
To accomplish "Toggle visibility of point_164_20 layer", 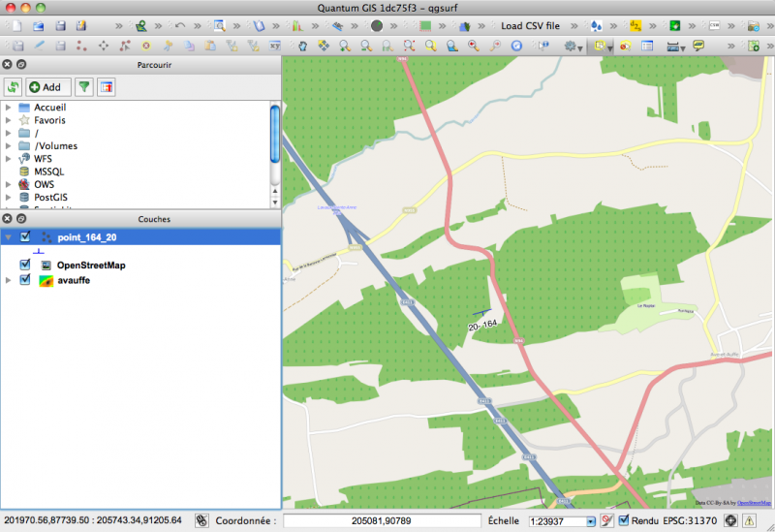I will click(x=26, y=236).
